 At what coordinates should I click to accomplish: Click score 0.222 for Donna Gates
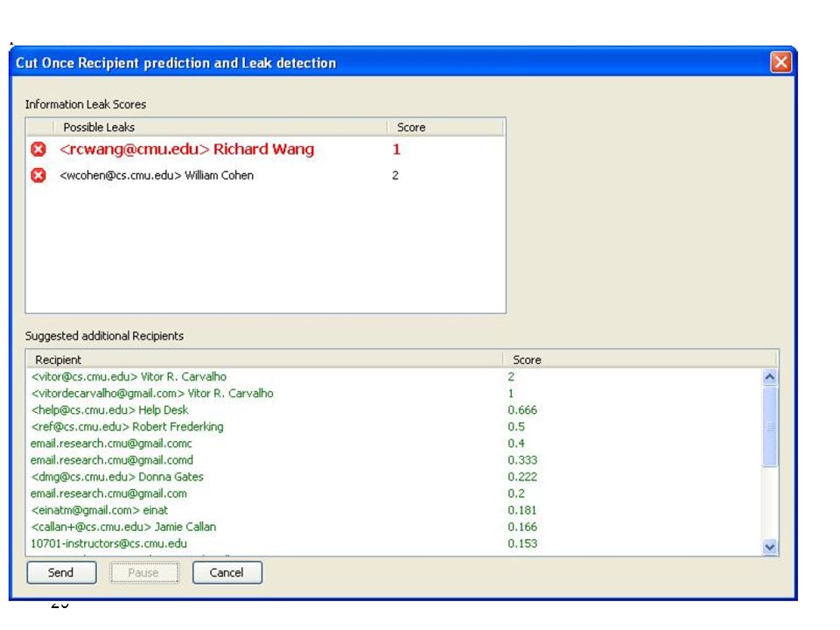(x=522, y=476)
